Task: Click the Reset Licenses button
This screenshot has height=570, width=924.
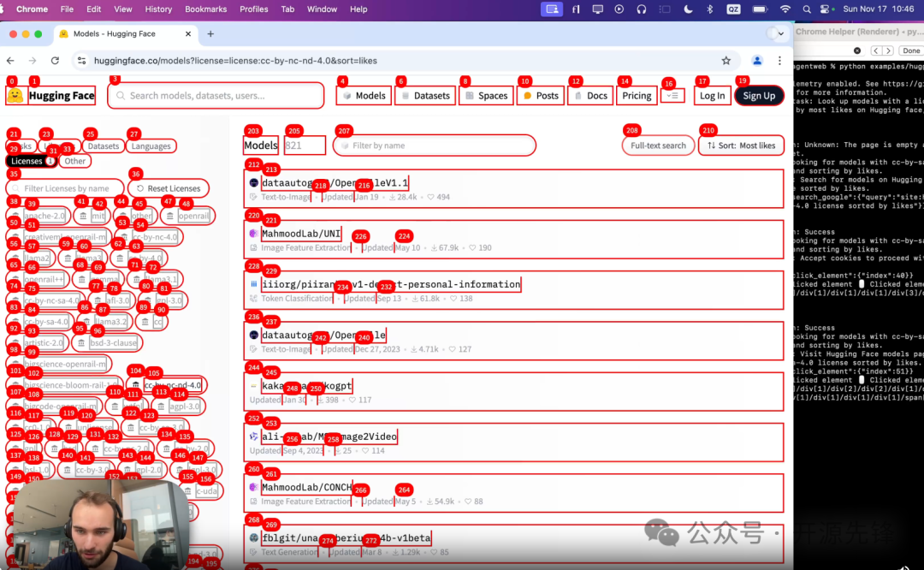Action: coord(169,187)
